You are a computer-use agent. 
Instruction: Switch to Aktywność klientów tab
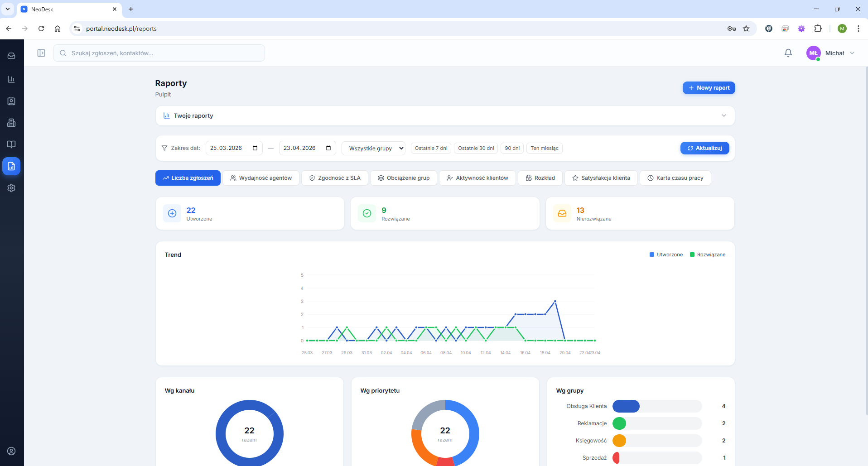click(x=477, y=178)
